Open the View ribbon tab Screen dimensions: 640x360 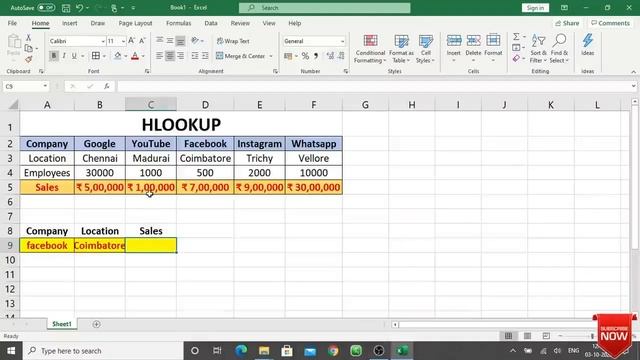(269, 23)
